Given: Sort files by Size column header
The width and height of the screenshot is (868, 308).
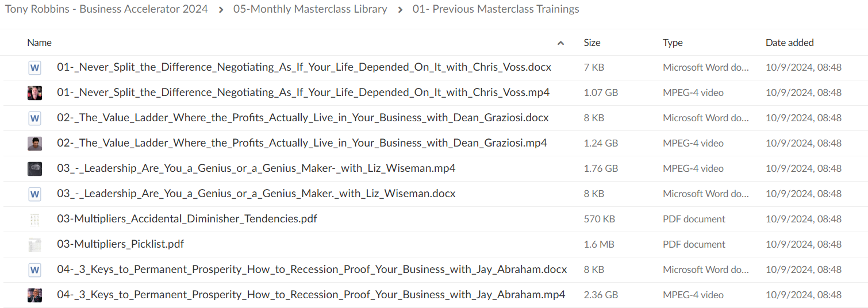Looking at the screenshot, I should [x=592, y=43].
